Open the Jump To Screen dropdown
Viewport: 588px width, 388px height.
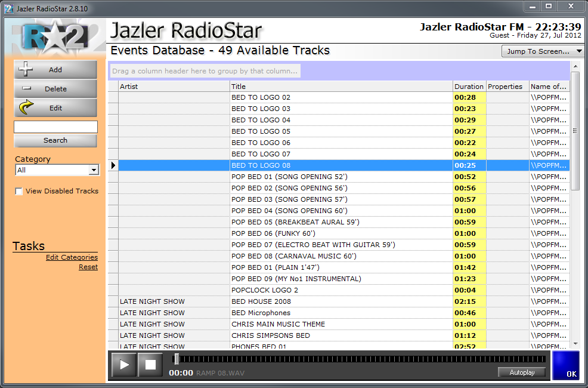point(542,51)
